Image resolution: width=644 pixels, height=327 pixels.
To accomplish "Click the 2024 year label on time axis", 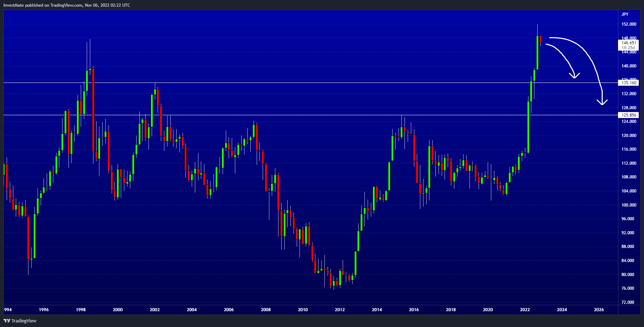I will tap(562, 310).
